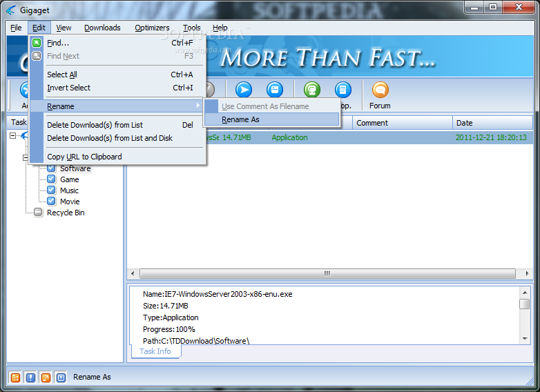
Task: Toggle the Software category checkbox
Action: coord(51,168)
